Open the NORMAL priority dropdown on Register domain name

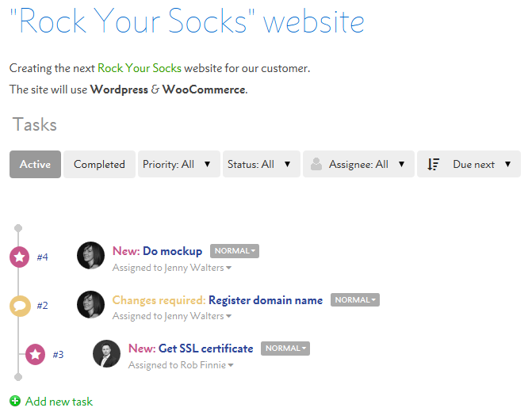(x=355, y=300)
